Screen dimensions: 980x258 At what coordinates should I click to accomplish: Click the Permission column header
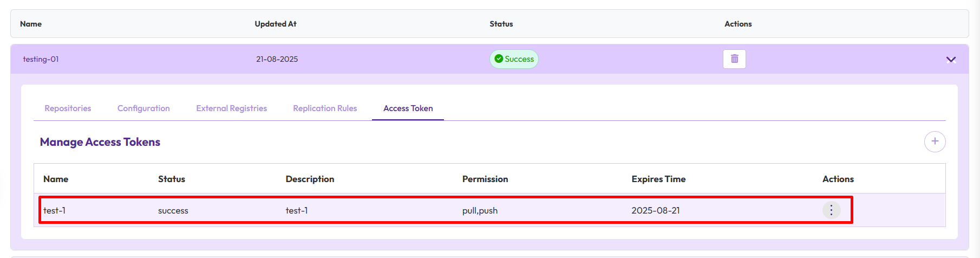pos(485,179)
